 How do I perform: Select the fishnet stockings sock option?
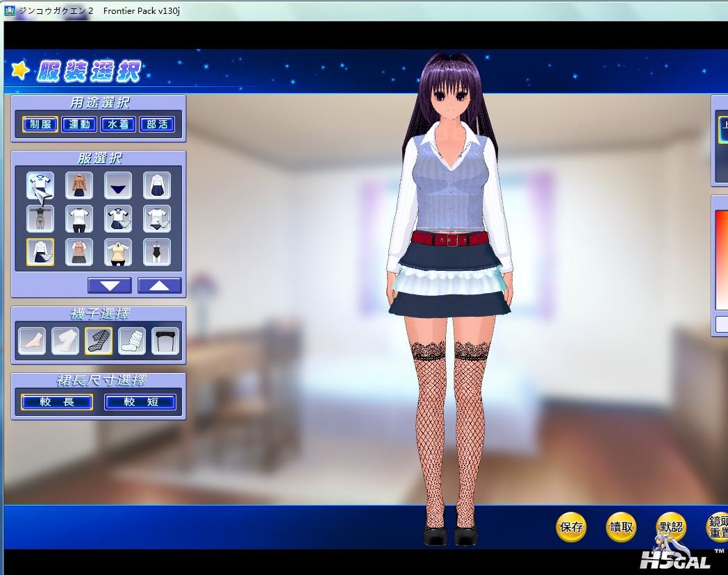[99, 341]
